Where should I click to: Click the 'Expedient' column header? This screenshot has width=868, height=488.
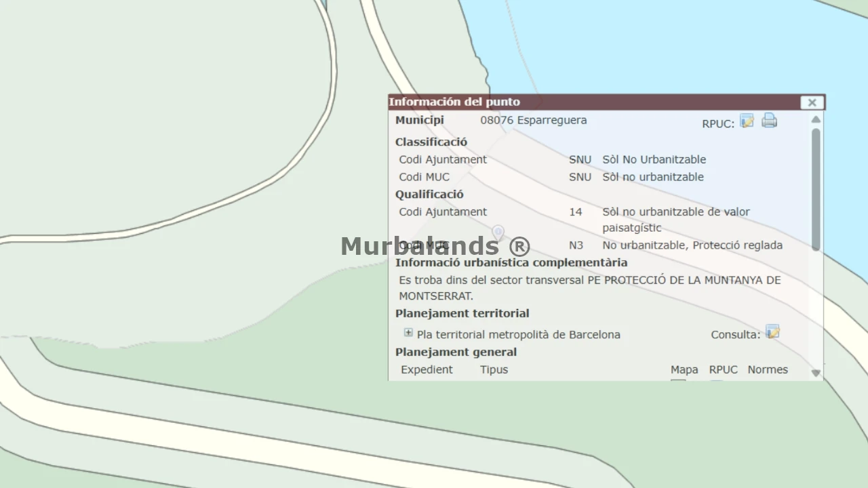click(x=427, y=370)
